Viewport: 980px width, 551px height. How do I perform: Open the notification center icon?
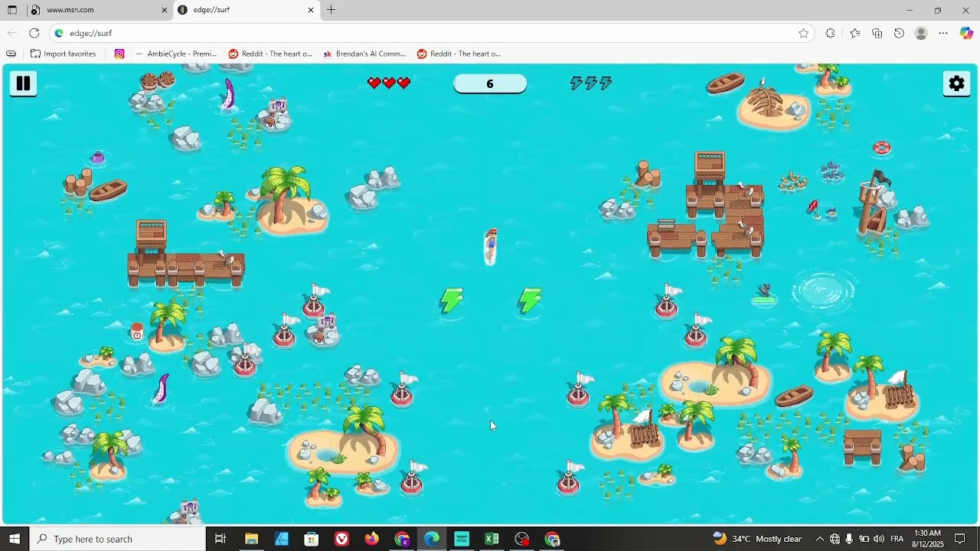960,539
